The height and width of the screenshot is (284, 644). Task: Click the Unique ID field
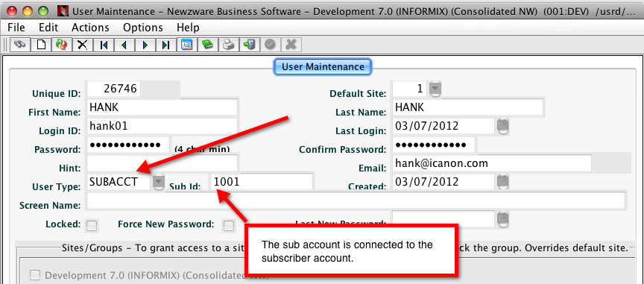coord(114,89)
